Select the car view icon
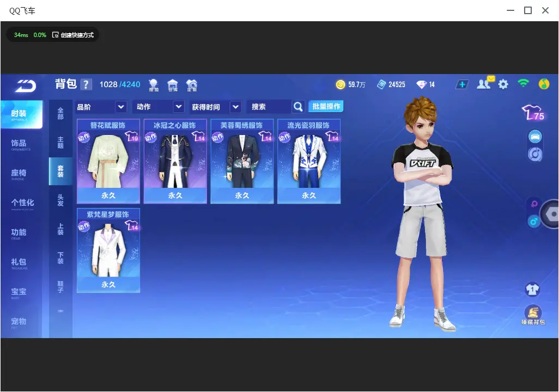 pos(535,137)
